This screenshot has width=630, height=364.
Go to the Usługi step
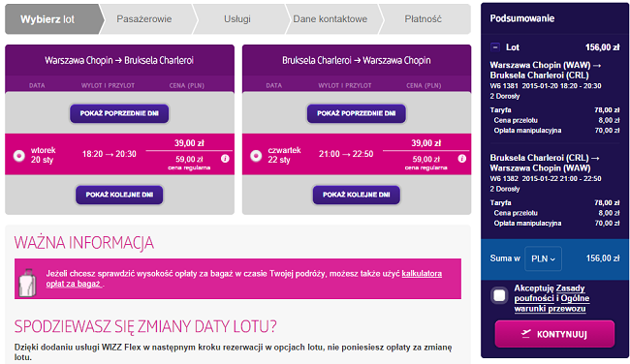click(237, 18)
